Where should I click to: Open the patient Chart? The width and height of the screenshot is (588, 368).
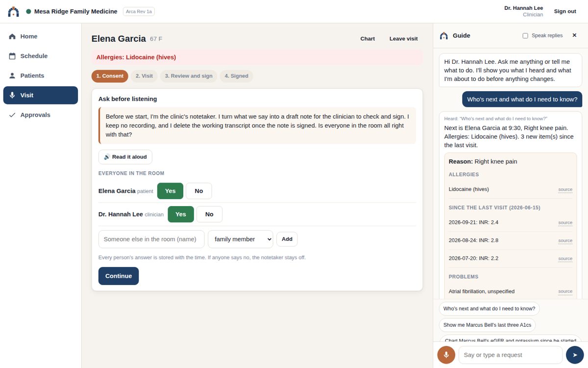367,39
